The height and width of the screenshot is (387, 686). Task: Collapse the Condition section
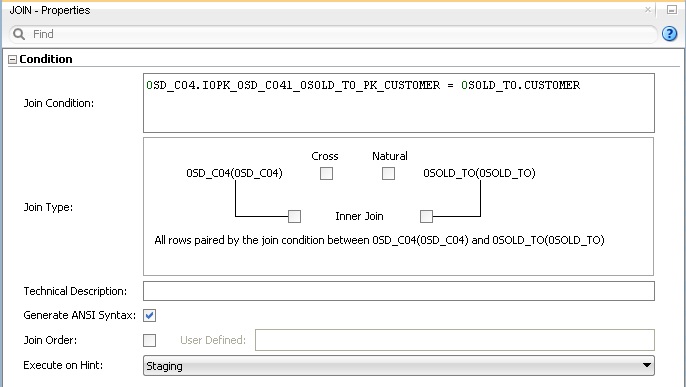13,59
